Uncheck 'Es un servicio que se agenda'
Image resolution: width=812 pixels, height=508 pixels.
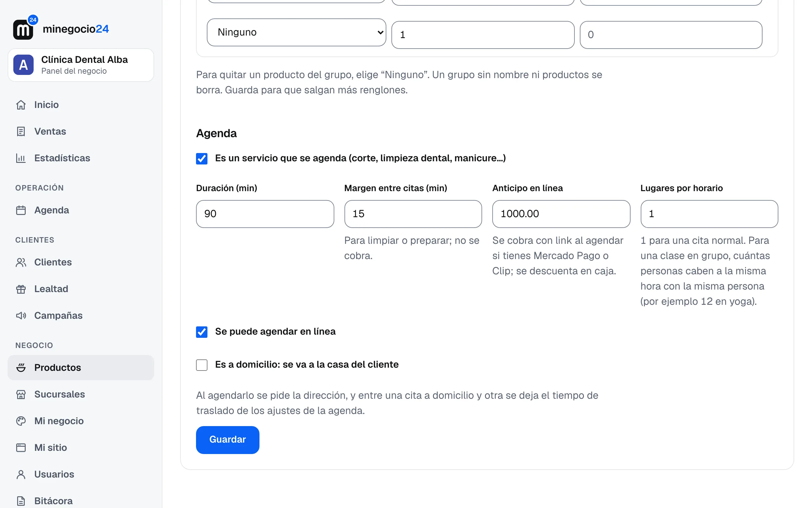[x=202, y=158]
